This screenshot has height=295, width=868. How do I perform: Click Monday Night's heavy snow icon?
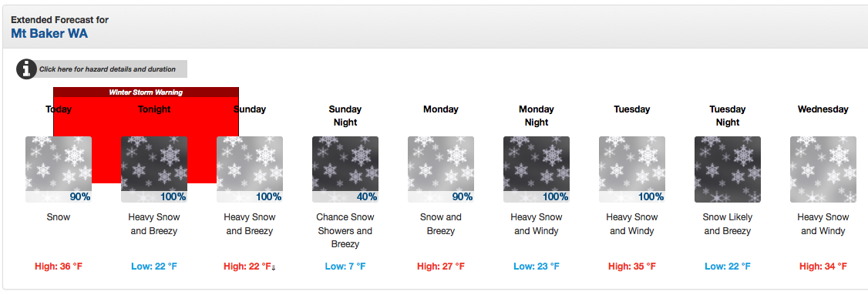pyautogui.click(x=537, y=169)
